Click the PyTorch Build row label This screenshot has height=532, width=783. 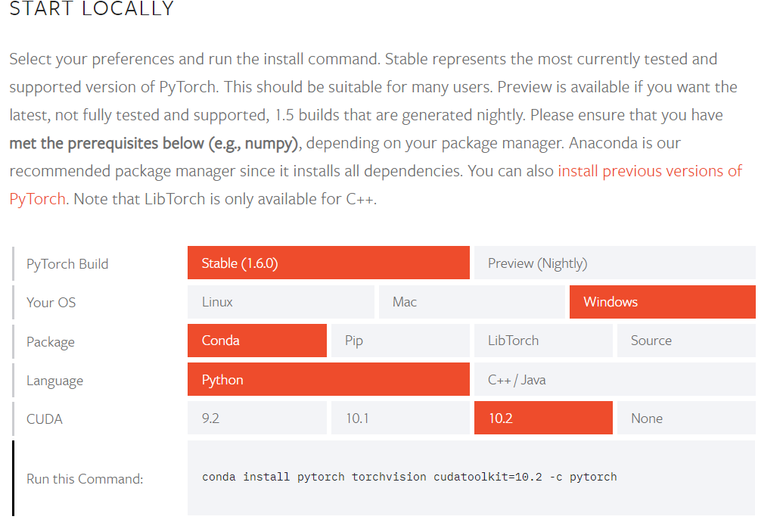[67, 264]
